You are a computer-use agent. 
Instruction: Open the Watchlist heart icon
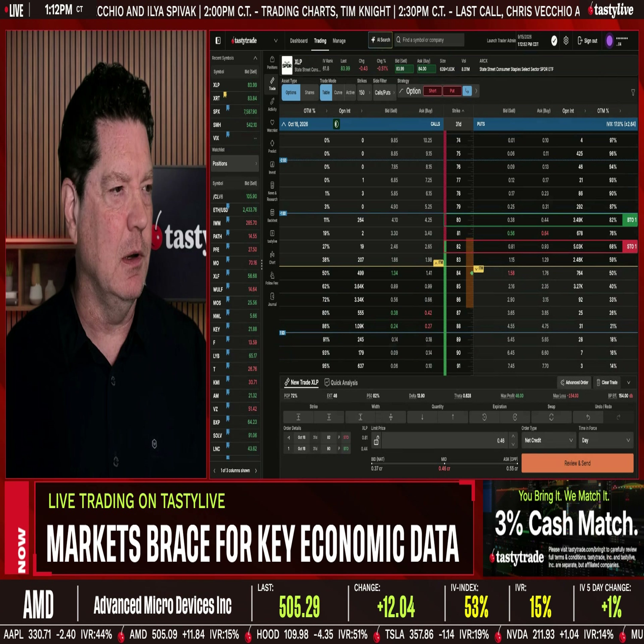coord(272,126)
